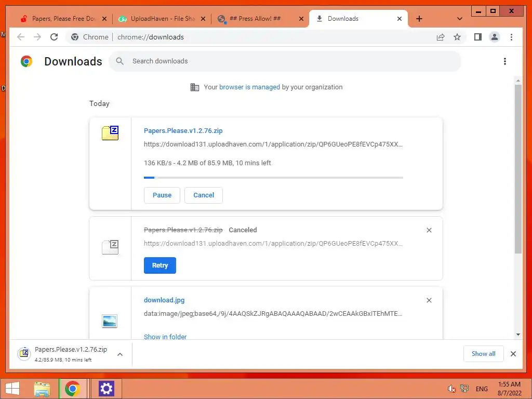Open the download.jpg file link
Screen dimensions: 532x399
[x=164, y=300]
